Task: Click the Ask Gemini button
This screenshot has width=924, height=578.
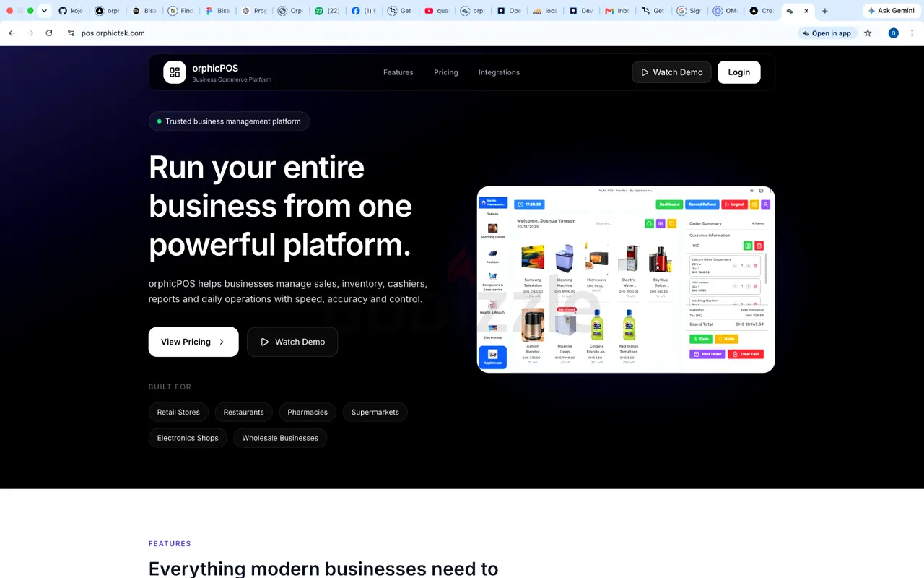Action: tap(891, 11)
